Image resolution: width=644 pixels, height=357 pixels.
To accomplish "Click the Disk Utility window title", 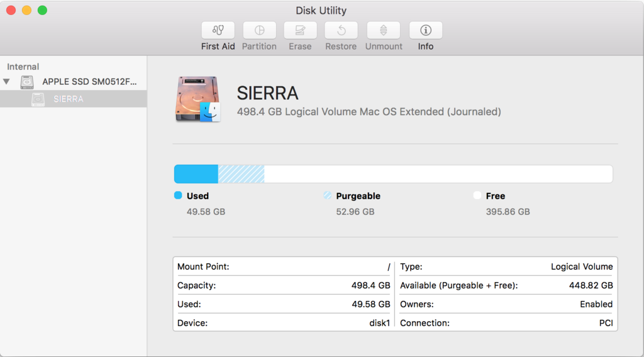I will [321, 10].
